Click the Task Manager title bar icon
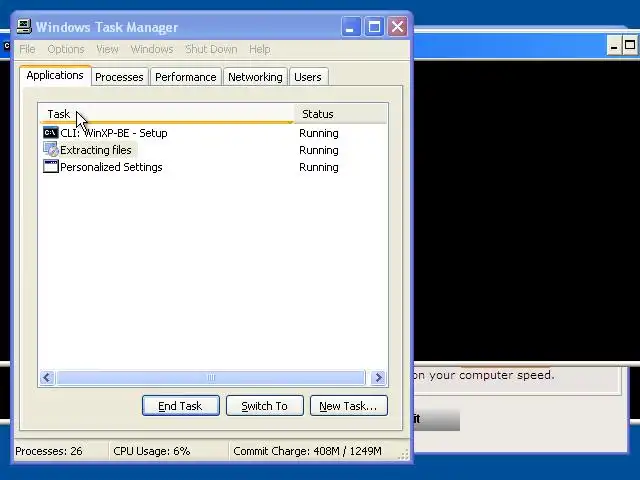640x480 pixels. tap(24, 27)
